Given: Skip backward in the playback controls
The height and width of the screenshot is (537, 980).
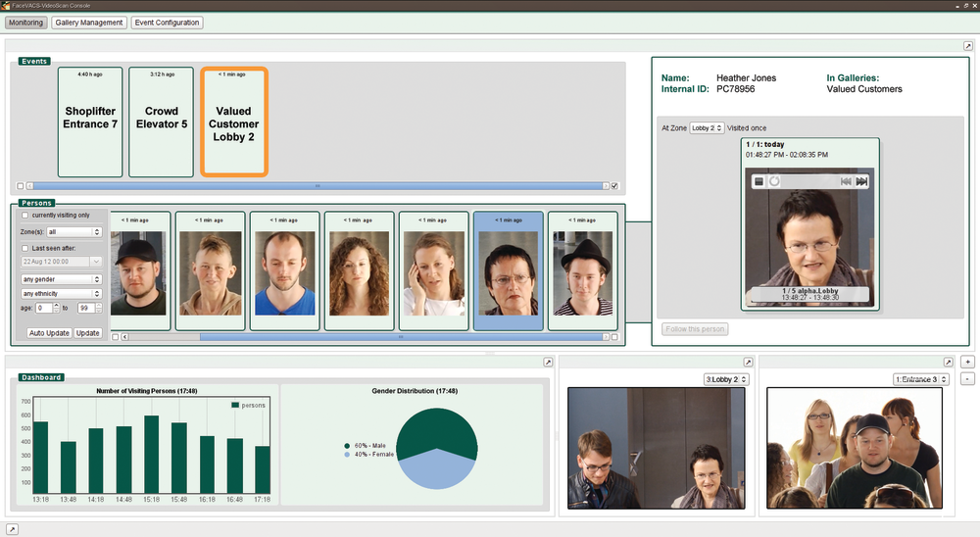Looking at the screenshot, I should click(x=845, y=181).
